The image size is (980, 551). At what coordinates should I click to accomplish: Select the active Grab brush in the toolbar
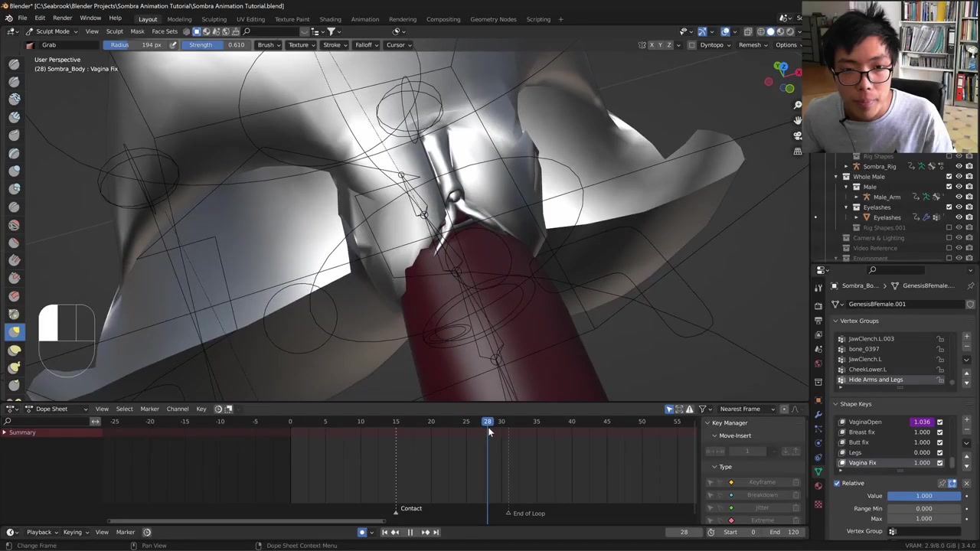[x=14, y=331]
